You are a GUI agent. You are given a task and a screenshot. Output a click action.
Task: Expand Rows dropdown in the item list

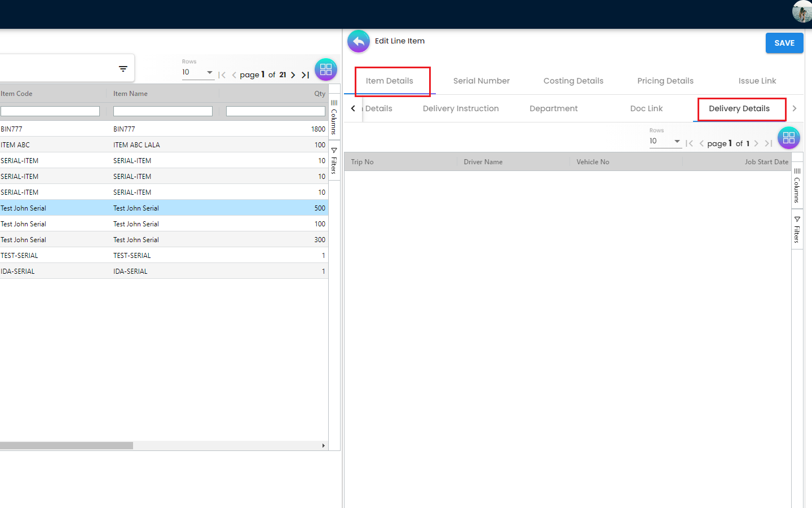coord(209,72)
